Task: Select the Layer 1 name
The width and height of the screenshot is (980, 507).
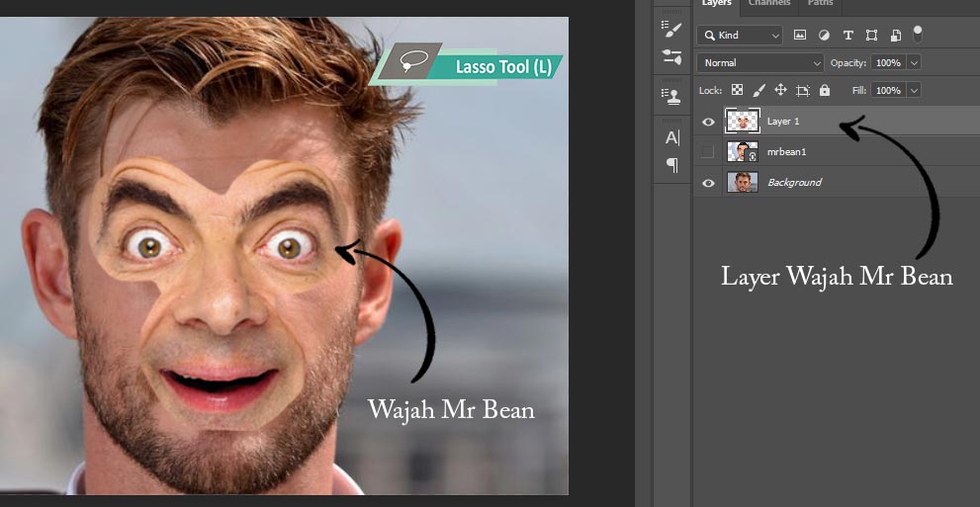Action: pyautogui.click(x=783, y=122)
